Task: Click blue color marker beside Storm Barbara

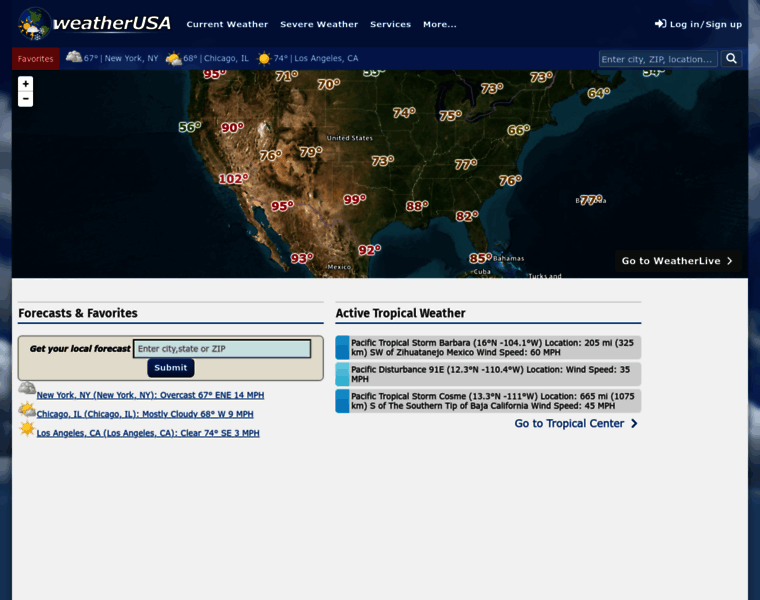Action: coord(342,347)
